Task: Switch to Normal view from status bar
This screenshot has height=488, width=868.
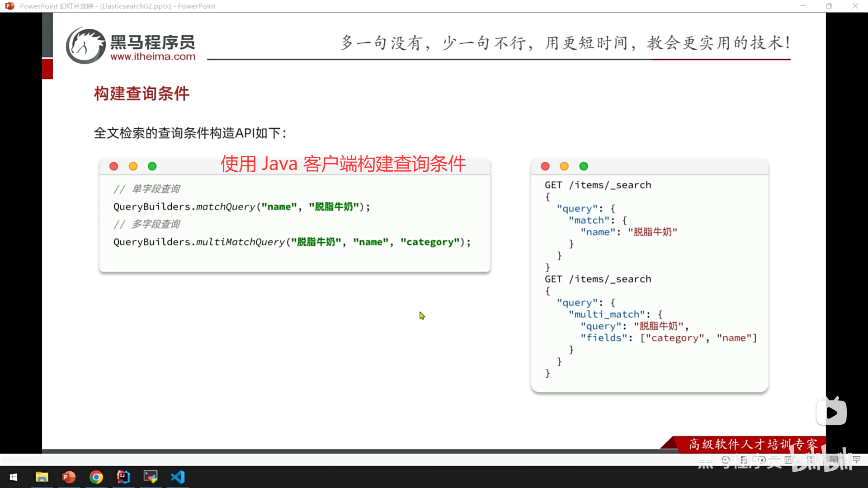Action: coord(788,460)
